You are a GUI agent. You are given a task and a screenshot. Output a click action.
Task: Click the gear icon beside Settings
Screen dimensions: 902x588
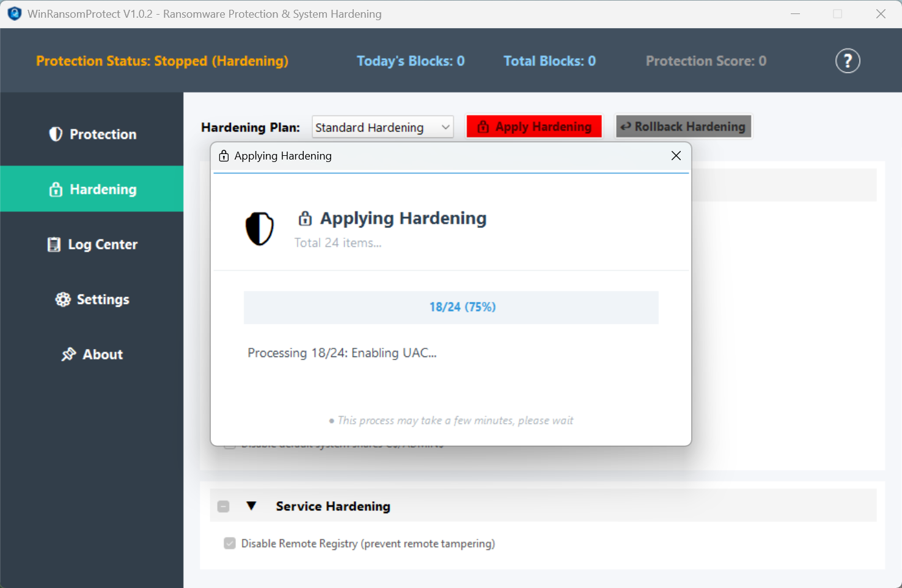pos(63,300)
